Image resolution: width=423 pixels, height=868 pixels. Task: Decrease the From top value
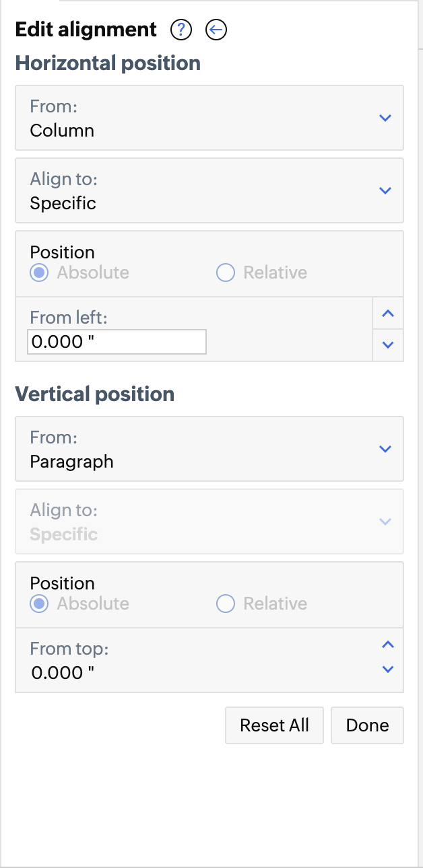tap(387, 669)
